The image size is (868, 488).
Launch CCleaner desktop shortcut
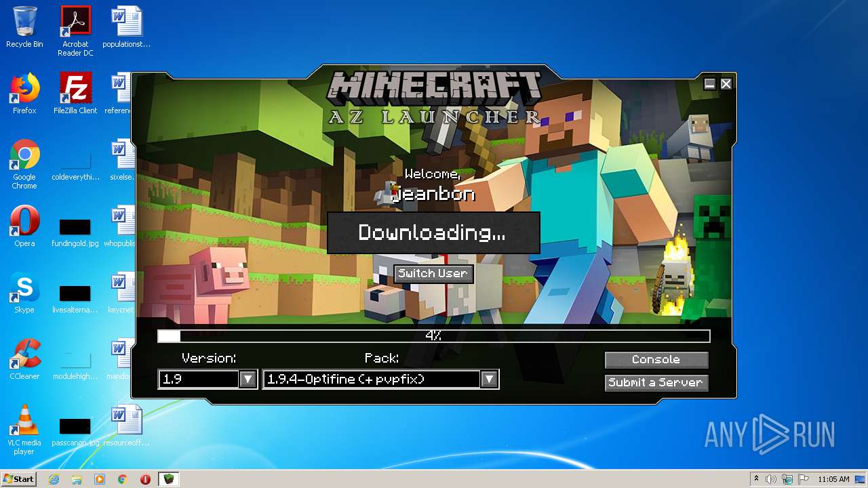tap(24, 359)
